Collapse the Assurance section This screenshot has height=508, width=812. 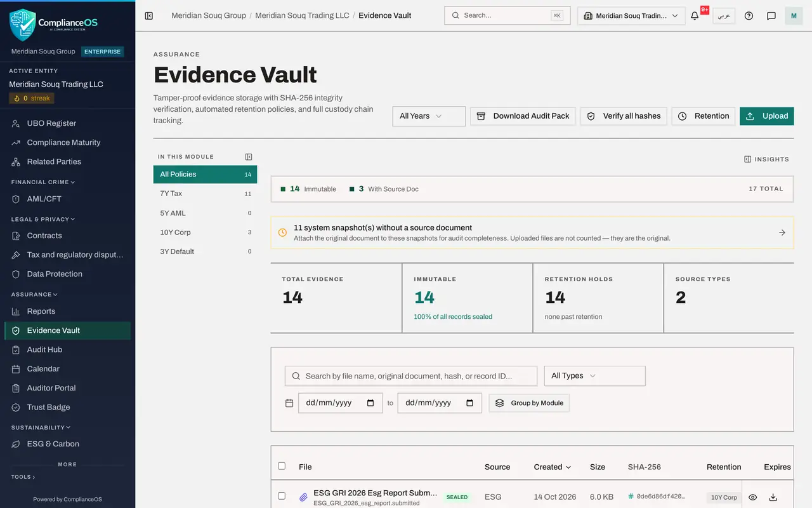34,295
